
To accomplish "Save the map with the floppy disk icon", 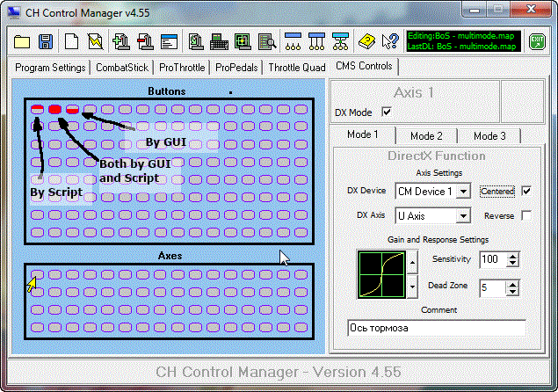I will coord(46,41).
